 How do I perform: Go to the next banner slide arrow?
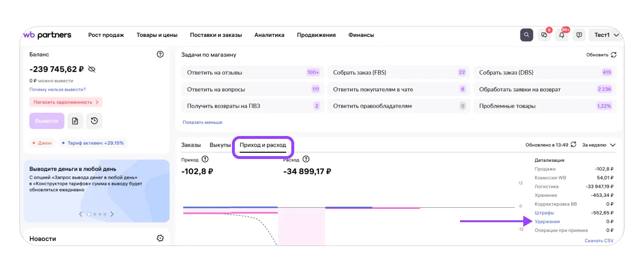(x=112, y=215)
